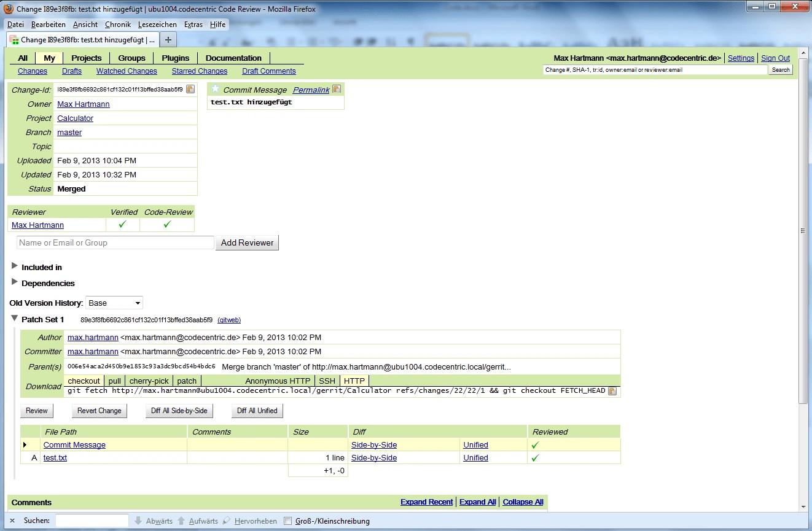Star this change via star icon
This screenshot has height=531, width=812.
click(215, 90)
